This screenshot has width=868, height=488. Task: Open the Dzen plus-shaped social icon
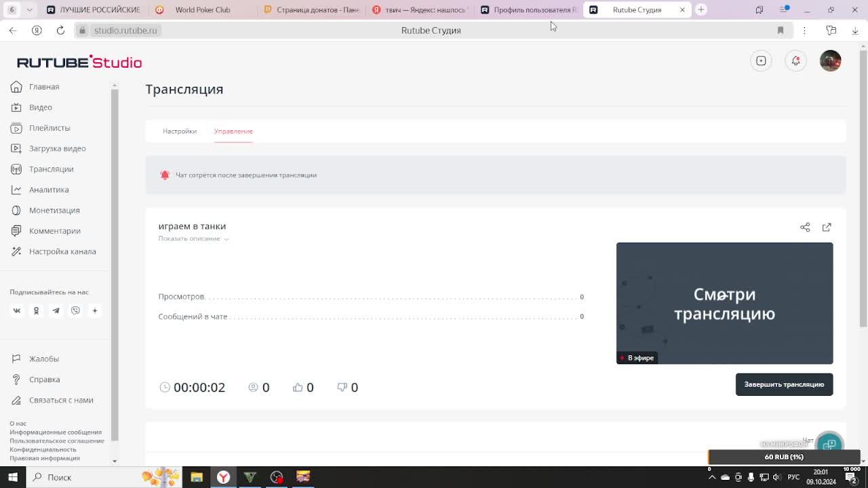95,310
